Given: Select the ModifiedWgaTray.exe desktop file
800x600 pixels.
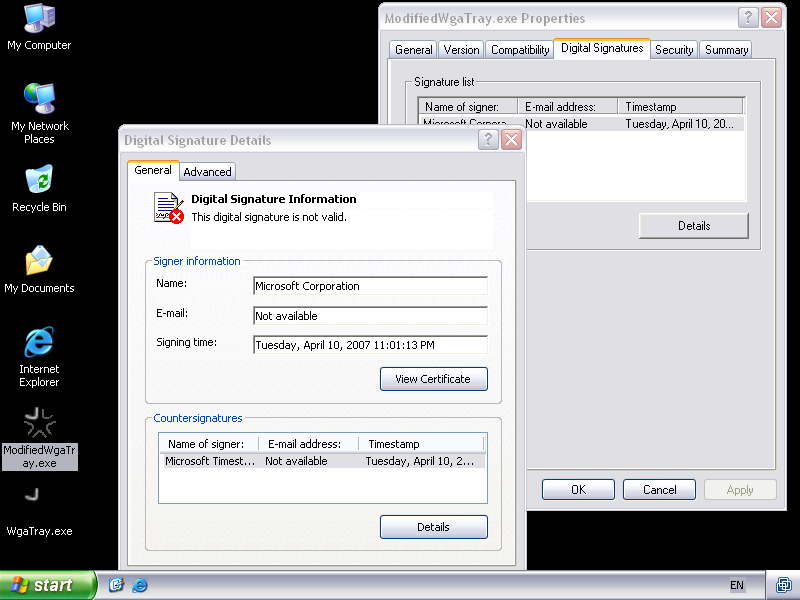Looking at the screenshot, I should pyautogui.click(x=39, y=430).
